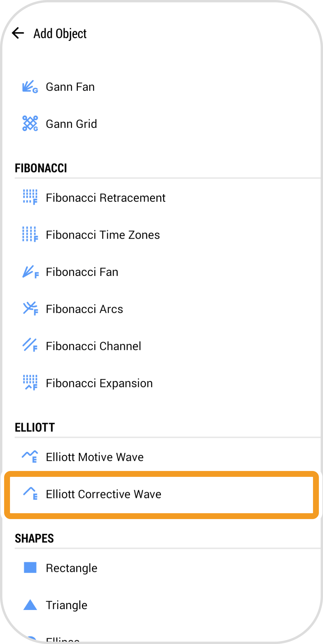Tap the Elliott Motive Wave icon

pos(30,457)
